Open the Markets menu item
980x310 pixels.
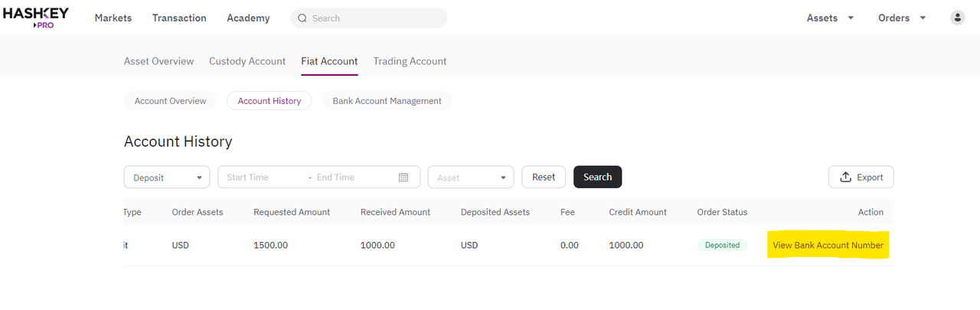pyautogui.click(x=113, y=18)
